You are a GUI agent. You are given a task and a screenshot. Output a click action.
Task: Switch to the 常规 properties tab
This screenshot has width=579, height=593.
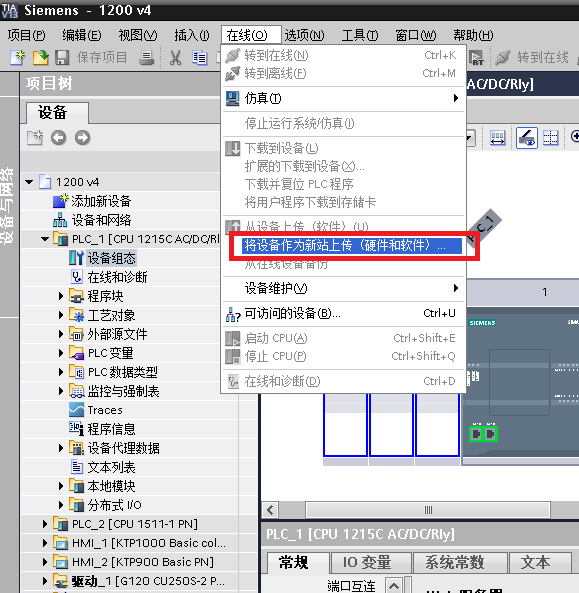point(298,563)
